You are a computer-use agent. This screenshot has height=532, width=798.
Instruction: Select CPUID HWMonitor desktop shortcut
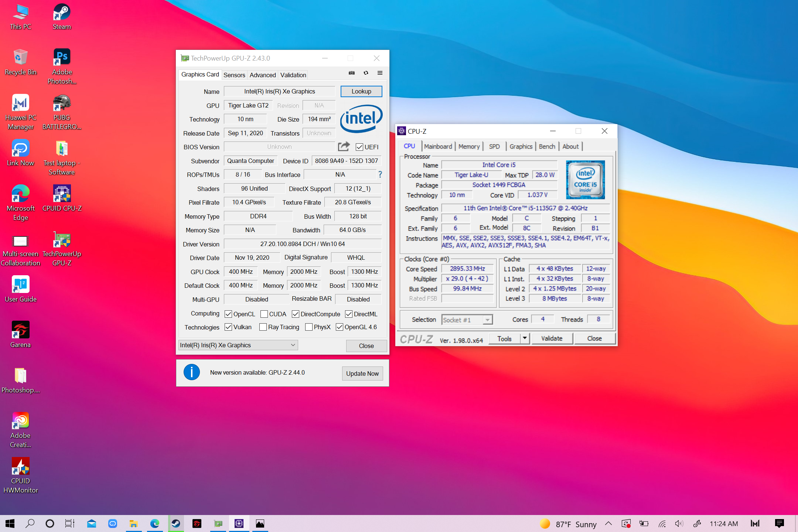20,476
